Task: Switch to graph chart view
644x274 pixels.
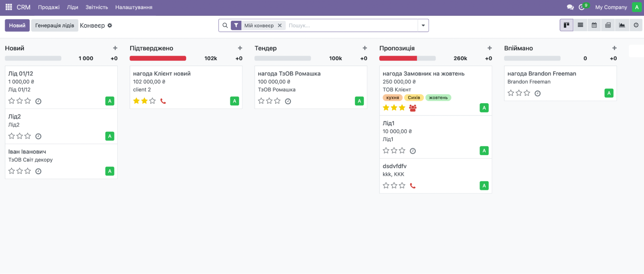Action: coord(622,25)
